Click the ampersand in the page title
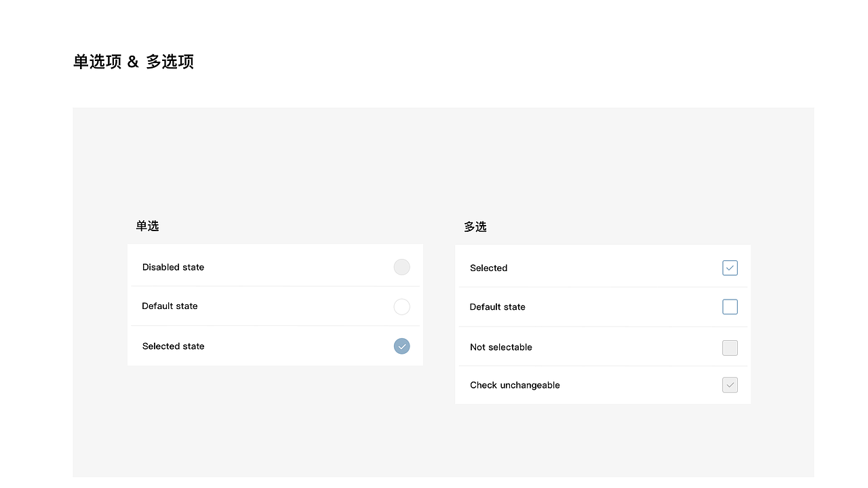Viewport: 868px width, 488px height. (133, 62)
